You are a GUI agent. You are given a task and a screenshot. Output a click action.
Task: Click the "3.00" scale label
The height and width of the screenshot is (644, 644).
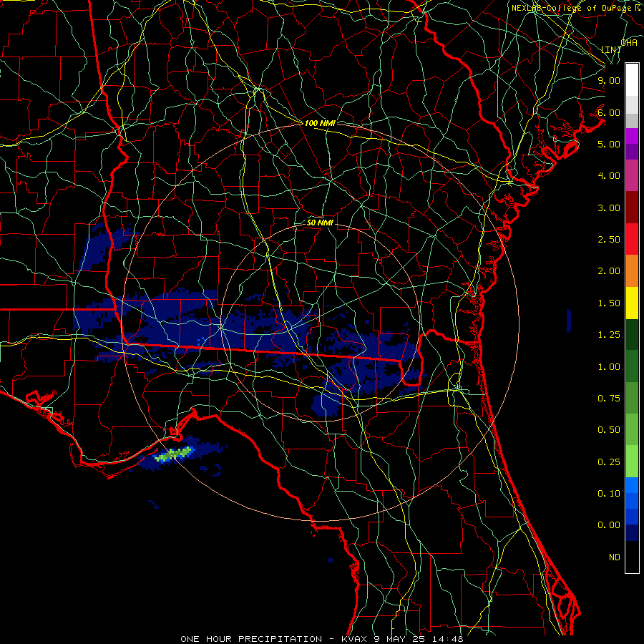tap(609, 208)
